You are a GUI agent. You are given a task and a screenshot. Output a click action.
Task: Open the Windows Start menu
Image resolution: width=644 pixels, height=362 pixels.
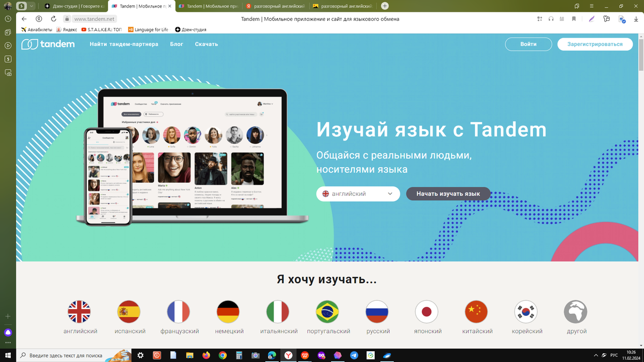point(8,355)
